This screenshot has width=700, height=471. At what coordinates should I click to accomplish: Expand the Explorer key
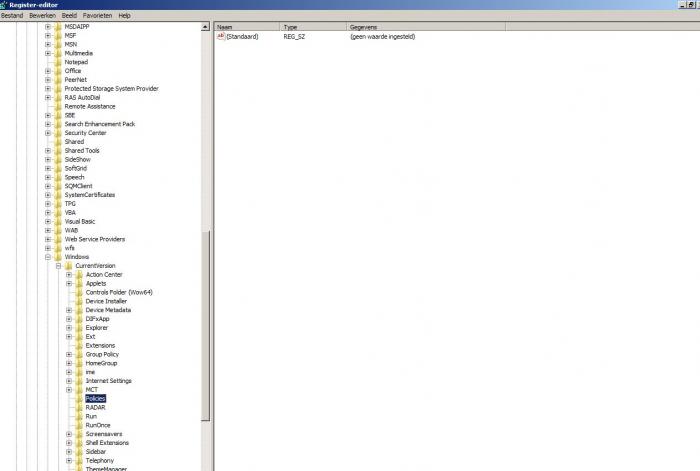click(x=69, y=328)
